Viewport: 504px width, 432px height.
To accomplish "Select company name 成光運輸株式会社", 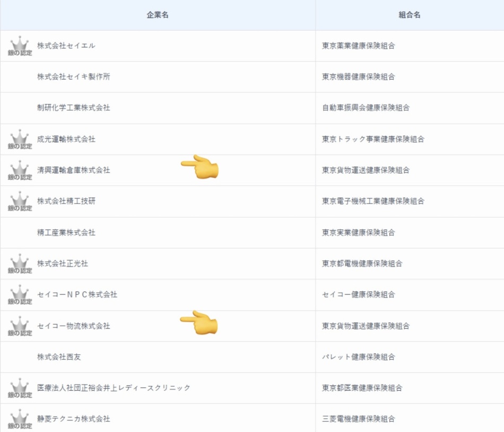I will tap(66, 139).
